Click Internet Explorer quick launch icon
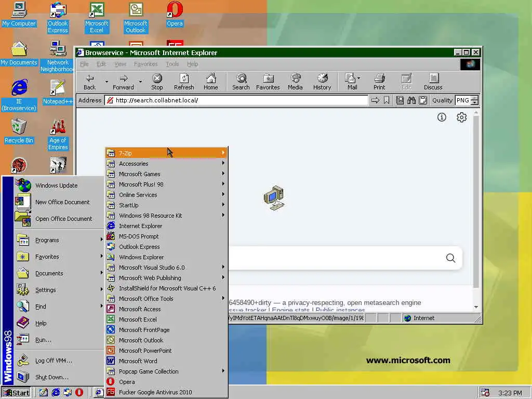The width and height of the screenshot is (532, 399). 56,393
